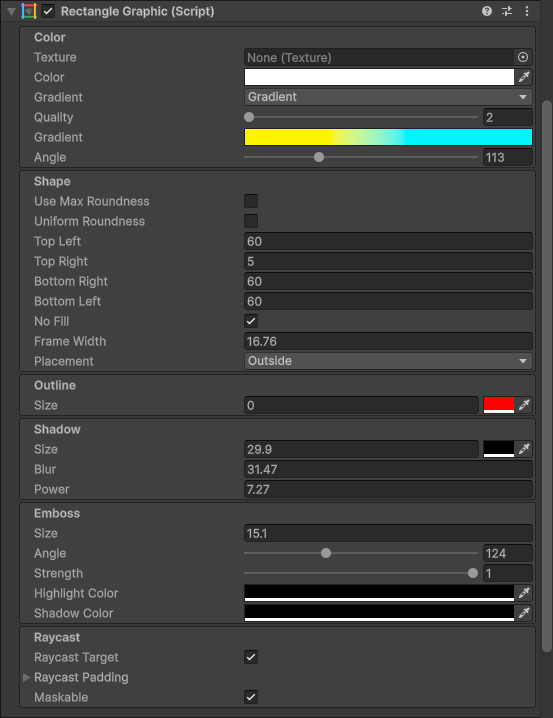Image resolution: width=553 pixels, height=718 pixels.
Task: Click the Highlight Color eyedropper
Action: (524, 593)
